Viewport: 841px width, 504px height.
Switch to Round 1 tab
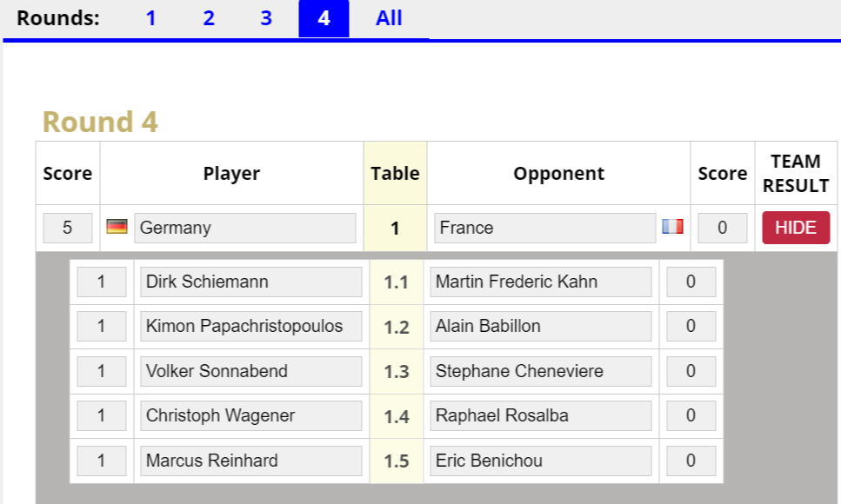point(150,18)
